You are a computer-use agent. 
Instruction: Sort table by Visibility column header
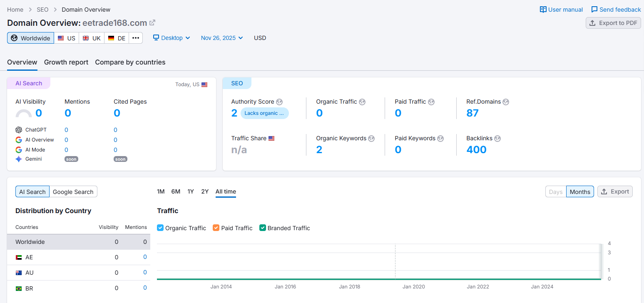pyautogui.click(x=108, y=227)
